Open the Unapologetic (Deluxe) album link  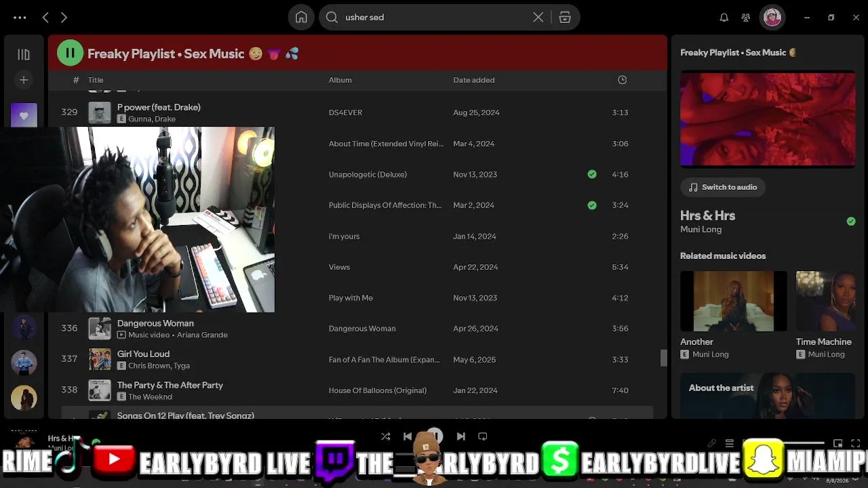[368, 174]
